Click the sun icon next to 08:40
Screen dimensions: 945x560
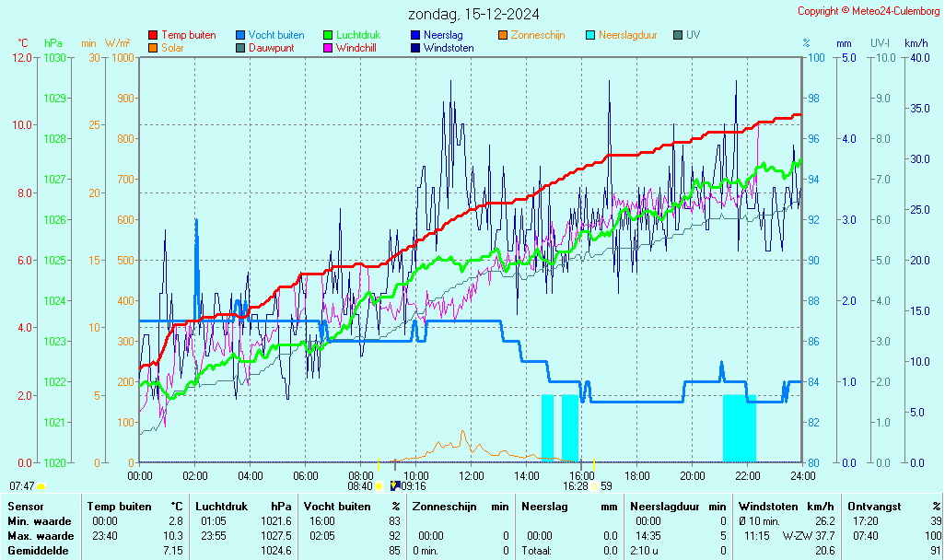(379, 485)
